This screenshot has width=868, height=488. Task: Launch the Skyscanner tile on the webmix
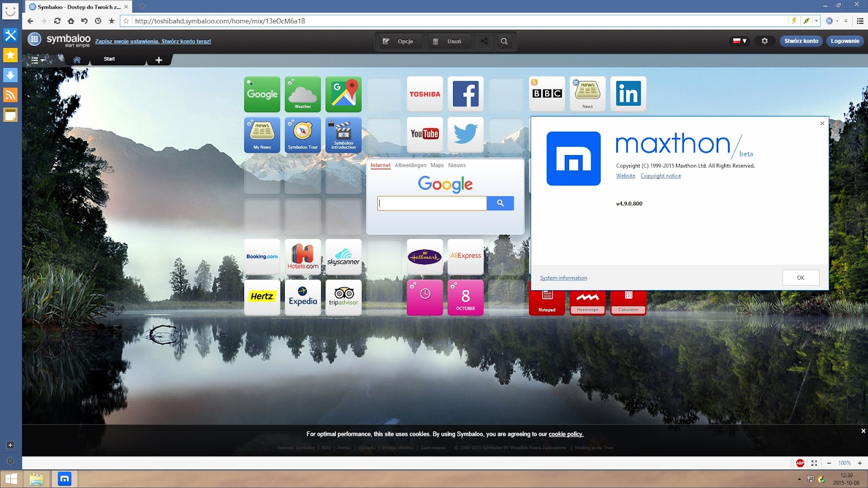[x=343, y=256]
